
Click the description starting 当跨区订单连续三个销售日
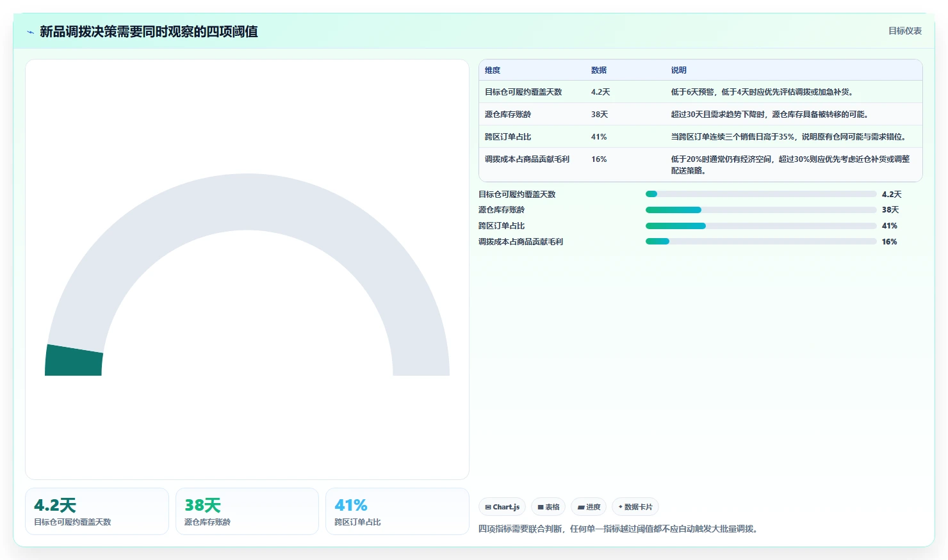click(x=790, y=137)
